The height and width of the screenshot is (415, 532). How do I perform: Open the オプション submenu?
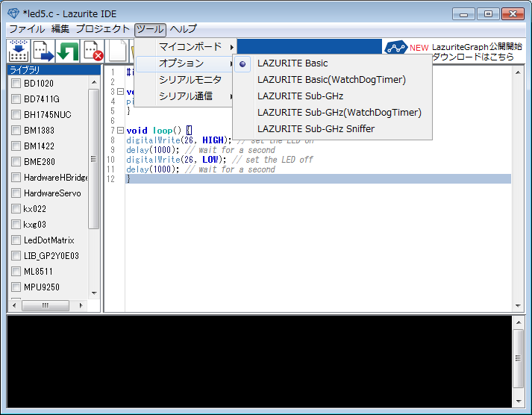point(185,63)
